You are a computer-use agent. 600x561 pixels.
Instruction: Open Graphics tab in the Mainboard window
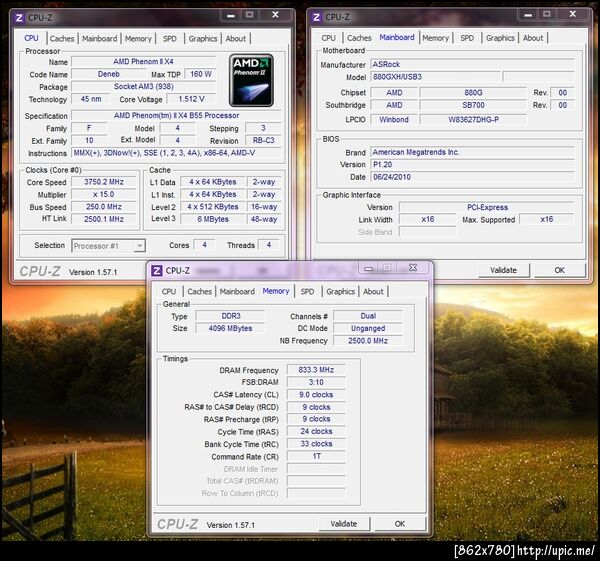click(x=500, y=38)
